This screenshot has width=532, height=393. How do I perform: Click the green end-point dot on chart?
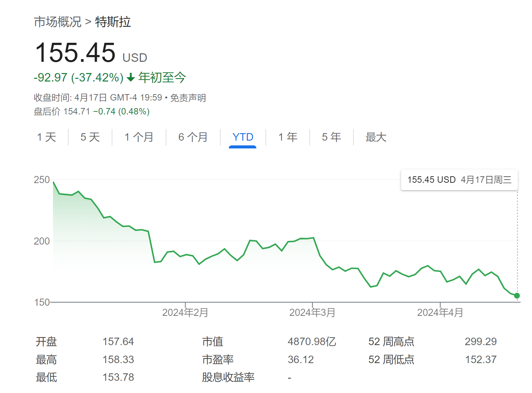pos(517,296)
